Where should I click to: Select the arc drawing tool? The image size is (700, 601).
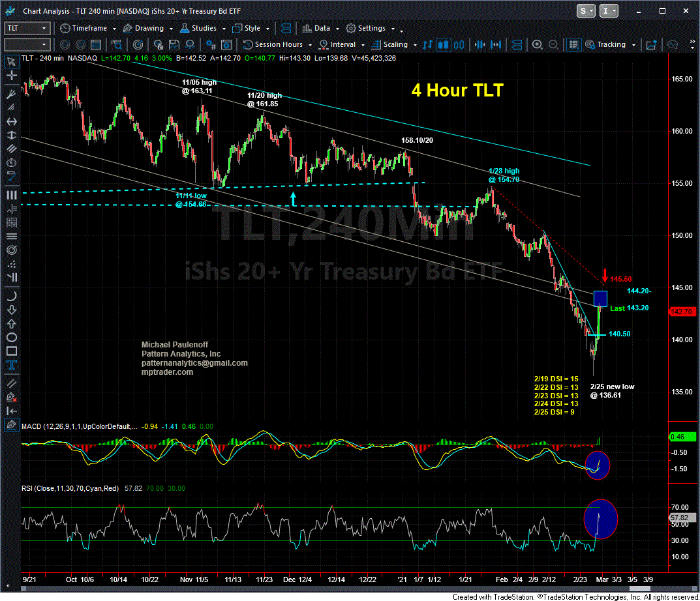point(12,296)
